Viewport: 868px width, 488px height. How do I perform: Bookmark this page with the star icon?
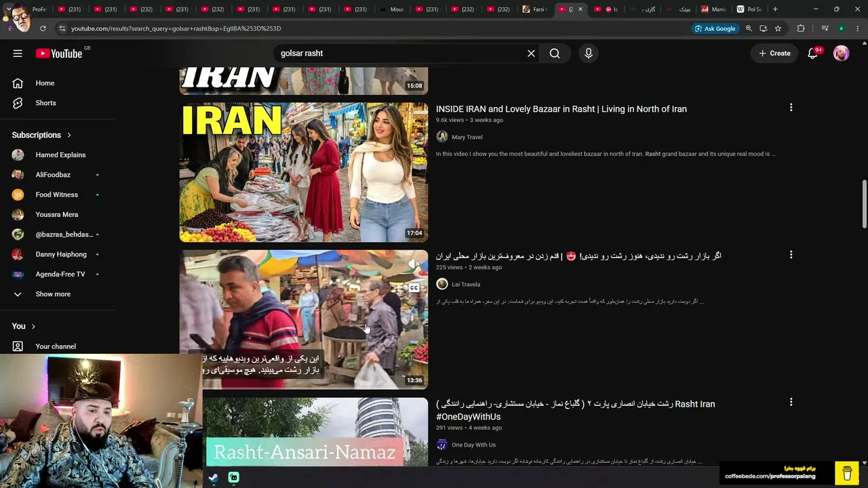[778, 28]
